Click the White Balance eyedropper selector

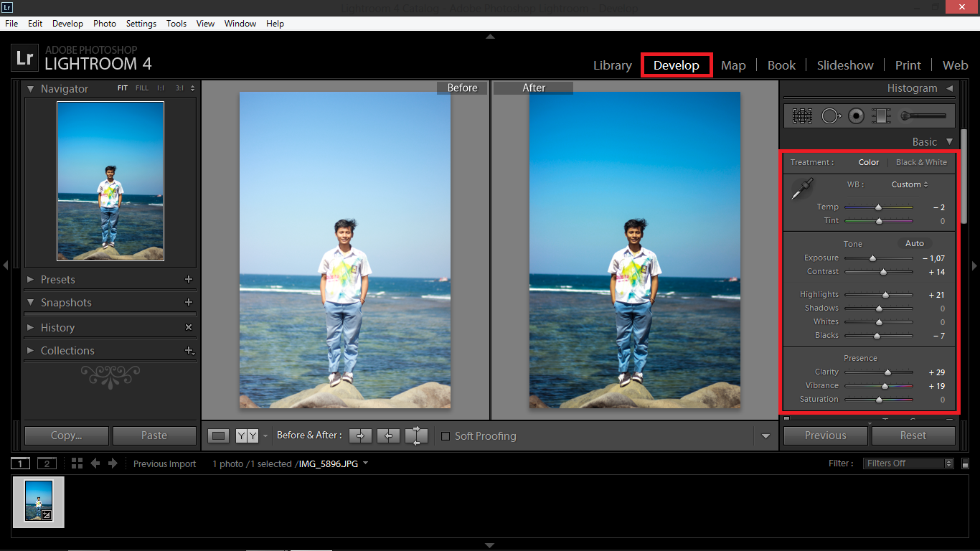pyautogui.click(x=801, y=189)
